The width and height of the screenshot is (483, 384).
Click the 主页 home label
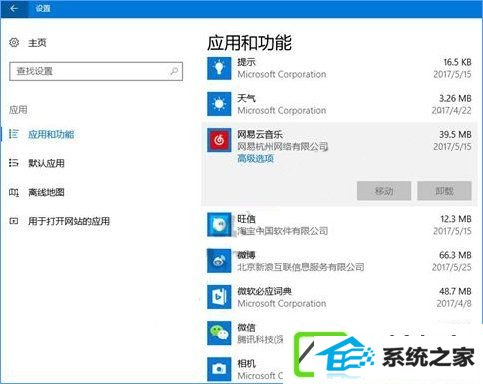click(x=37, y=43)
